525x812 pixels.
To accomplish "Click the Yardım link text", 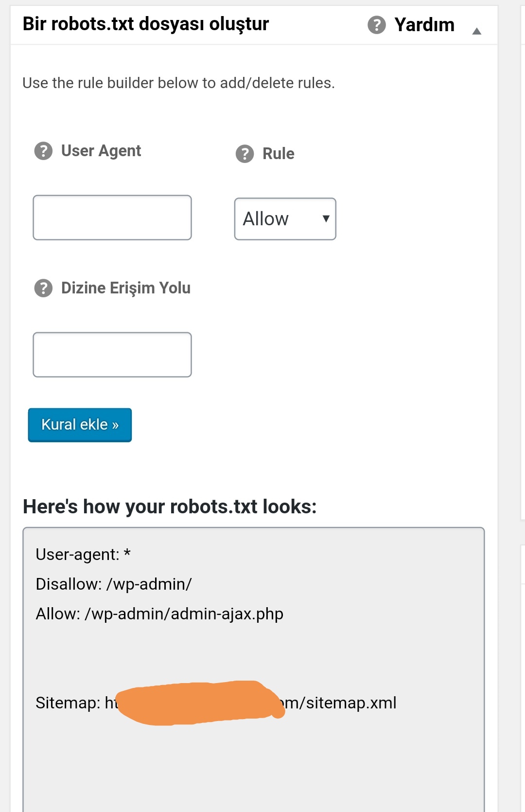I will [424, 25].
